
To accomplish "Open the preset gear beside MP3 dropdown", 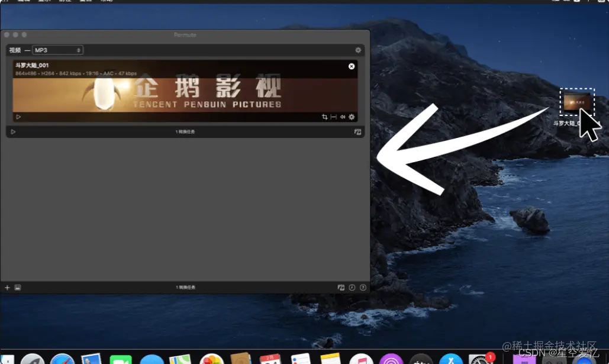I will tap(358, 50).
